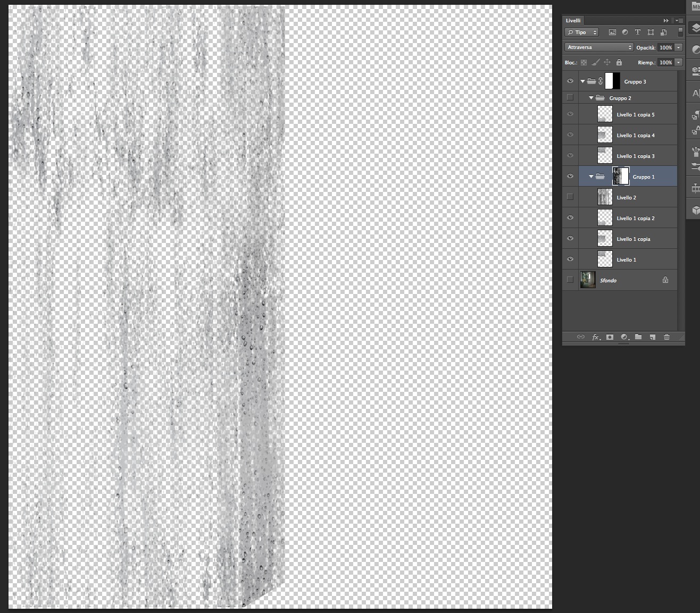The height and width of the screenshot is (613, 700).
Task: Filter layers by text type (T icon)
Action: point(638,32)
